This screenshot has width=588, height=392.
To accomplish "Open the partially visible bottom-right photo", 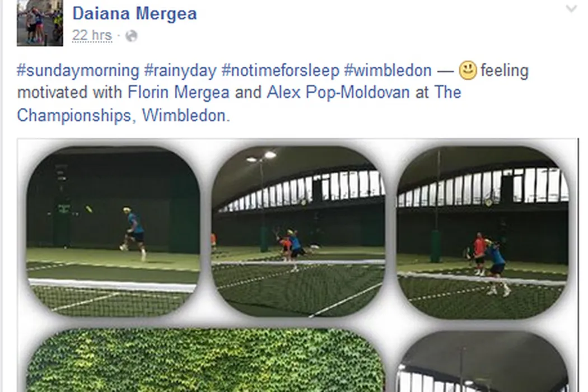I will (483, 362).
